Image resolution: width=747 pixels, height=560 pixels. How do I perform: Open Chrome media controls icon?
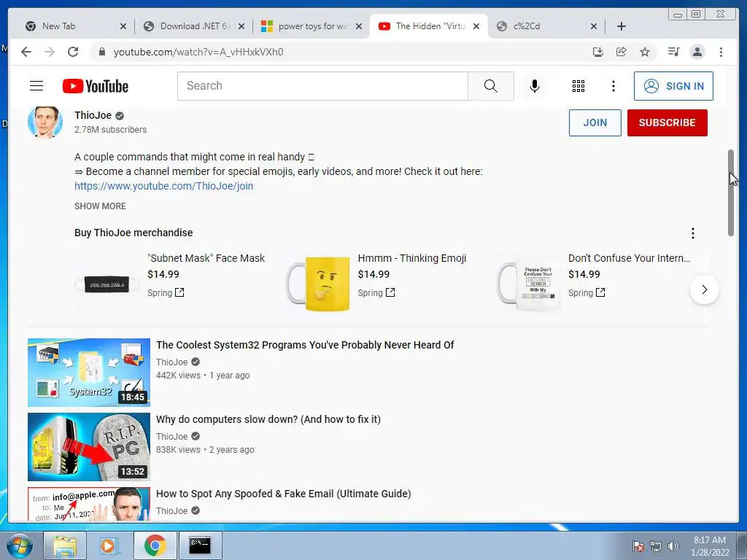click(673, 52)
